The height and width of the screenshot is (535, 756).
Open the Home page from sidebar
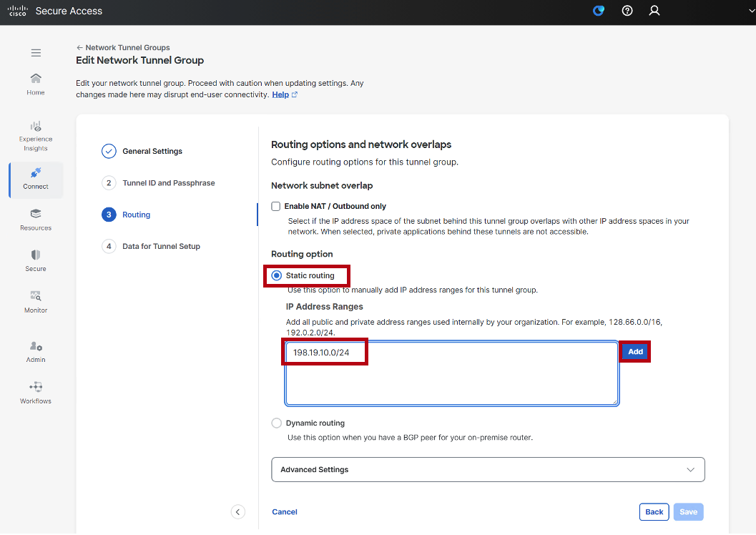click(x=35, y=82)
